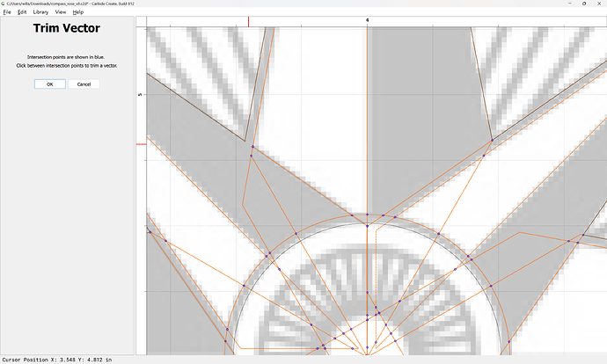Viewport: 607px width, 364px height.
Task: Click the Carbide Create title bar icon
Action: [4, 4]
